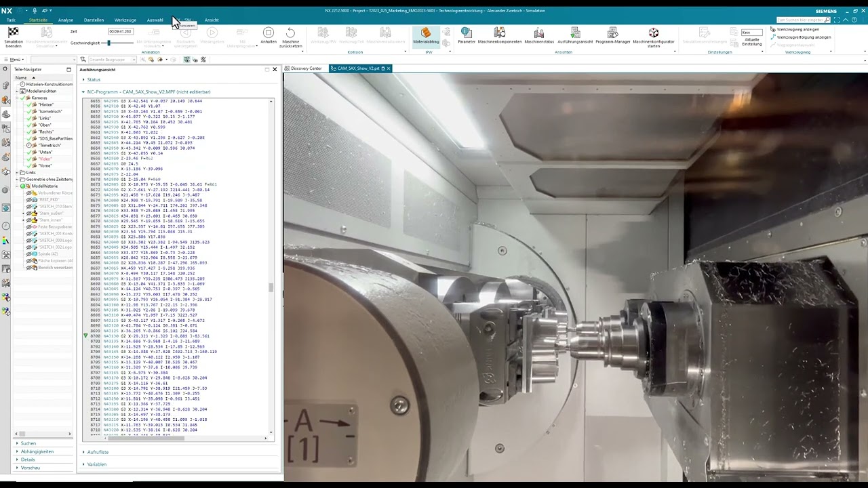868x488 pixels.
Task: Open Maschinenkomponenten view icon
Action: pos(500,33)
